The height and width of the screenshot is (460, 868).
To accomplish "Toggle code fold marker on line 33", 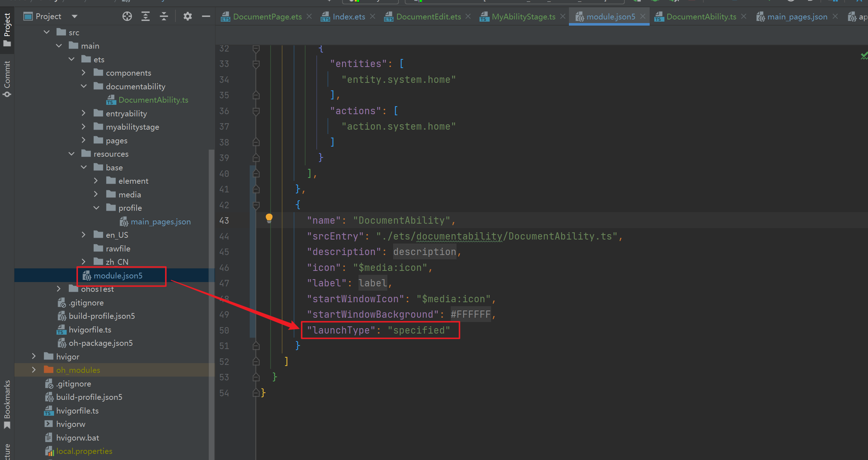I will coord(256,64).
